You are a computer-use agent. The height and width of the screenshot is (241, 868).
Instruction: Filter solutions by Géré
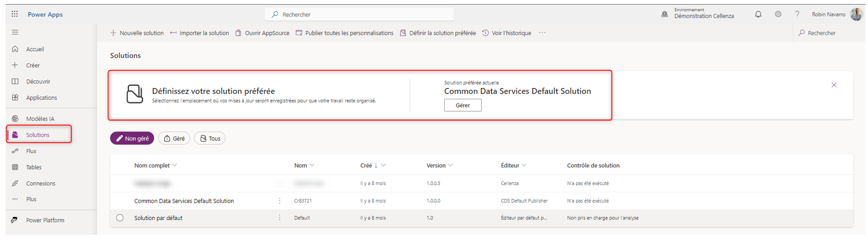[x=174, y=139]
